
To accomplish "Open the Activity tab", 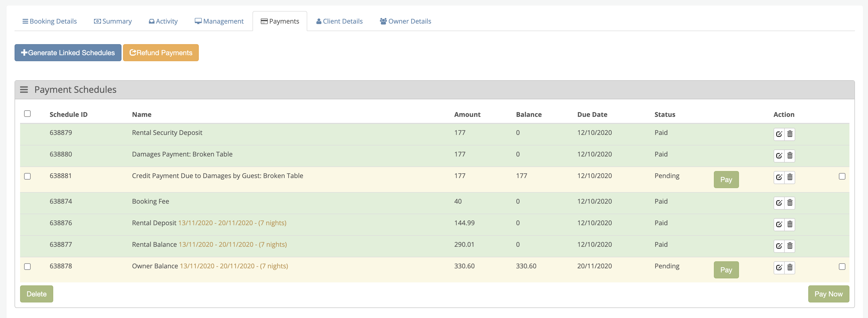I will (163, 21).
